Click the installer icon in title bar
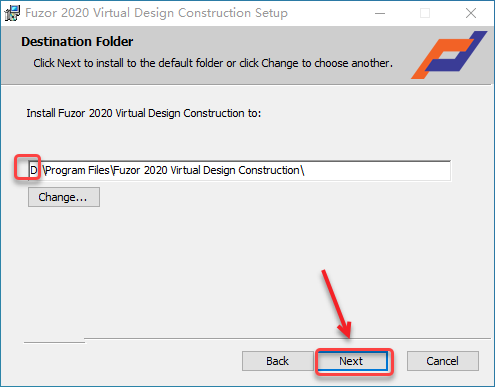Viewport: 495px width, 387px height. point(12,13)
